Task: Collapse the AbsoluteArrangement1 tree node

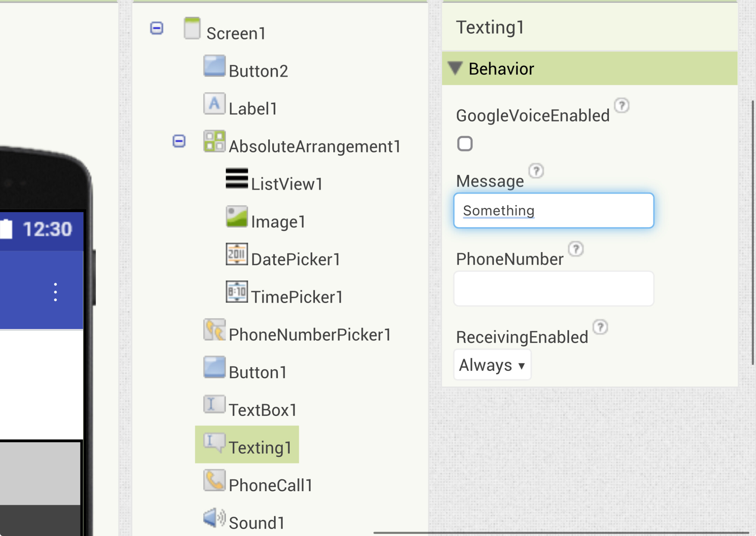Action: pos(179,141)
